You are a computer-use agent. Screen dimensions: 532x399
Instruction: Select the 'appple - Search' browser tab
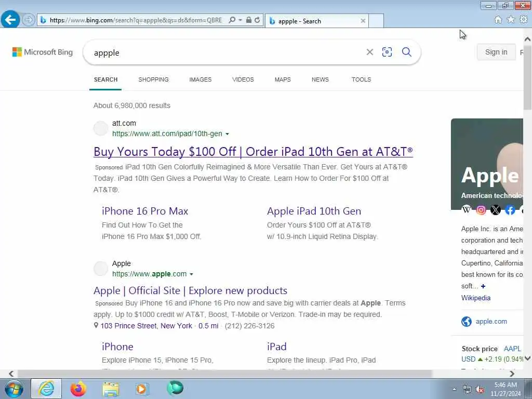316,21
